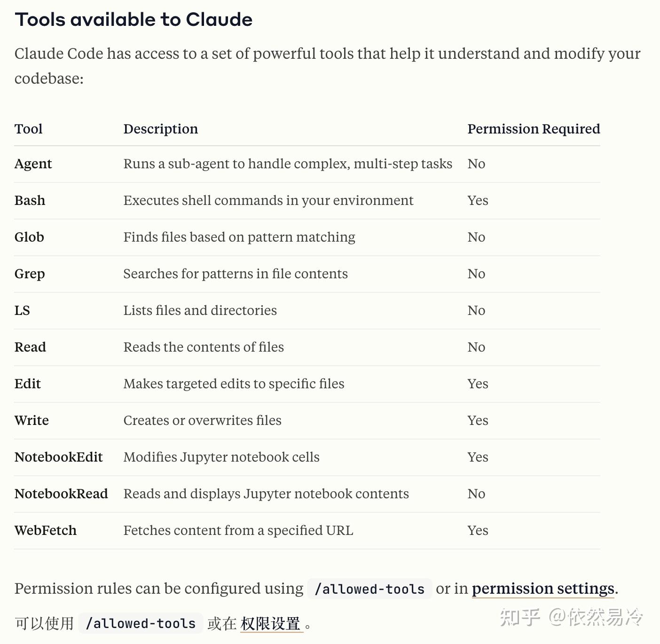The image size is (660, 644).
Task: Click the Permission Required column header
Action: 534,129
